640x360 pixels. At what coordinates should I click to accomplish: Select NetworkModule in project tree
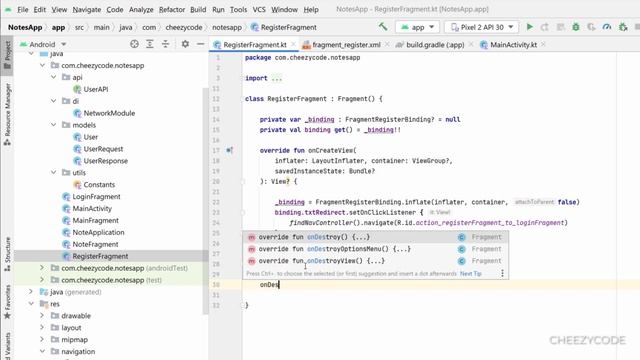(109, 113)
